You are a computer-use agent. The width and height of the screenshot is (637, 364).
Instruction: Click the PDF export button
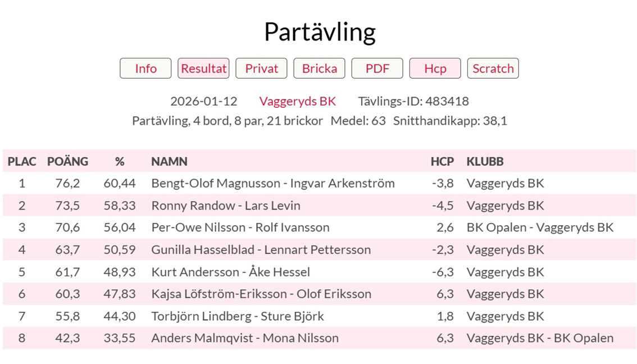pyautogui.click(x=377, y=69)
